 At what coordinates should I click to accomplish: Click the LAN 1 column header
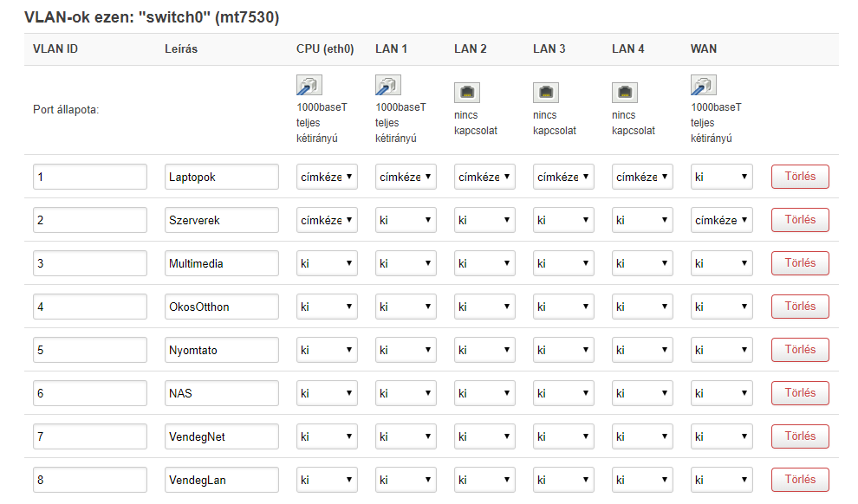pyautogui.click(x=391, y=48)
